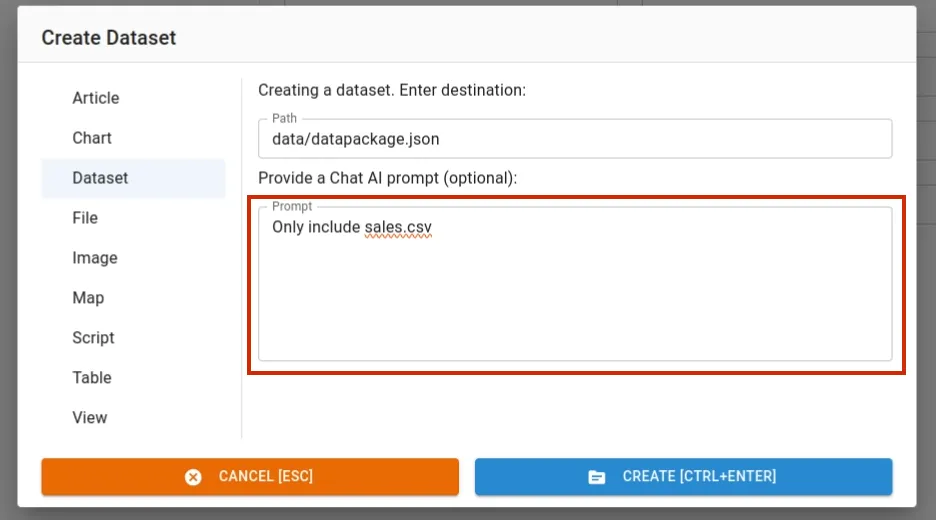Click the 'Provide a Chat AI prompt' text

(x=387, y=178)
